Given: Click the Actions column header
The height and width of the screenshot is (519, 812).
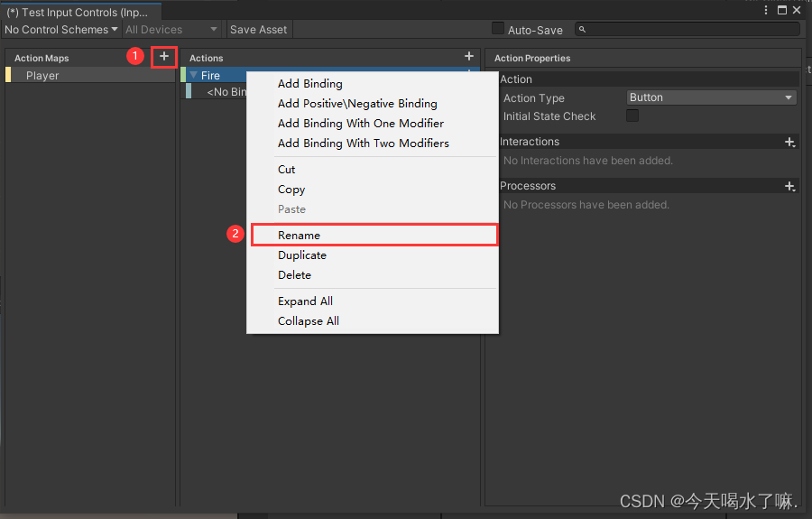Looking at the screenshot, I should click(206, 58).
